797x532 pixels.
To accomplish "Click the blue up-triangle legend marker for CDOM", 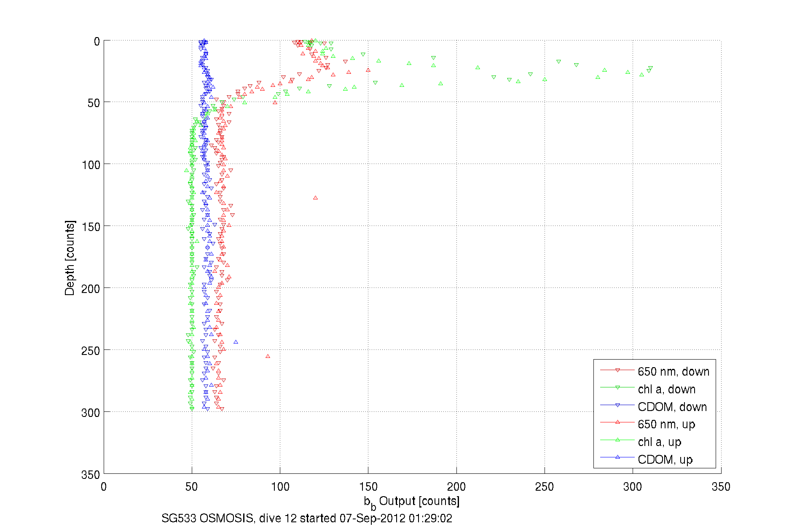I will click(617, 457).
